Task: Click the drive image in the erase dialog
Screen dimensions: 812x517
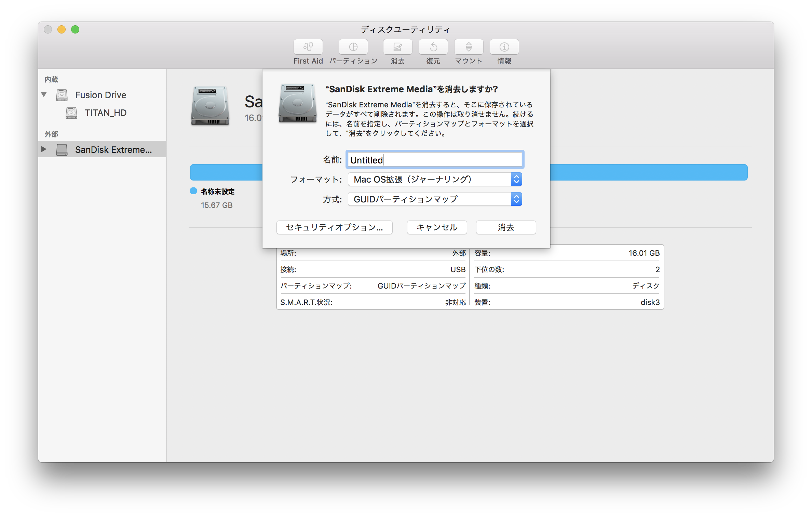Action: tap(297, 103)
